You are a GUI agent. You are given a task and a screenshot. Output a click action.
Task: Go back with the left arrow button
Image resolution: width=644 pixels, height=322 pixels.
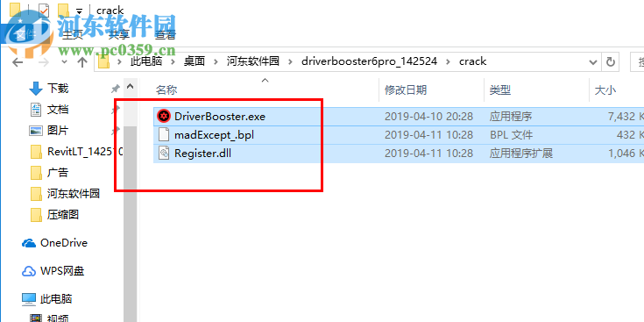point(18,61)
